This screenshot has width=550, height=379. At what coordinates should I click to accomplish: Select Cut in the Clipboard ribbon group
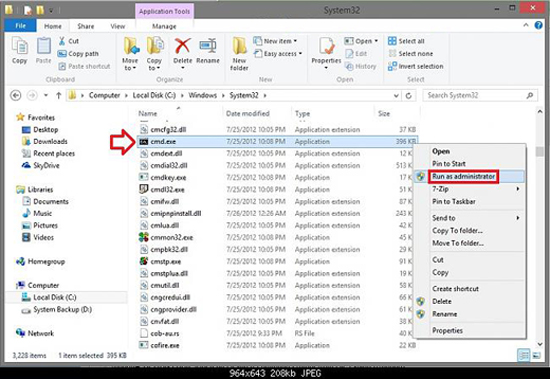(x=69, y=41)
